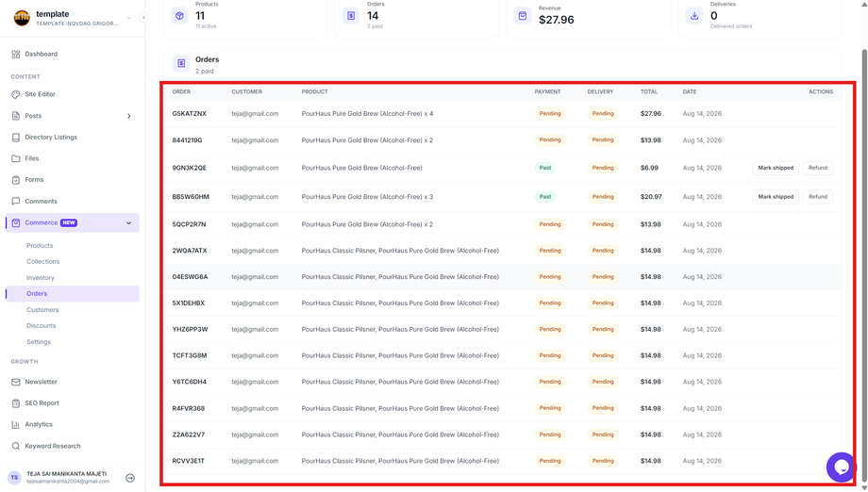Click order ID 8441219G
Viewport: 868px width, 492px height.
tap(187, 140)
